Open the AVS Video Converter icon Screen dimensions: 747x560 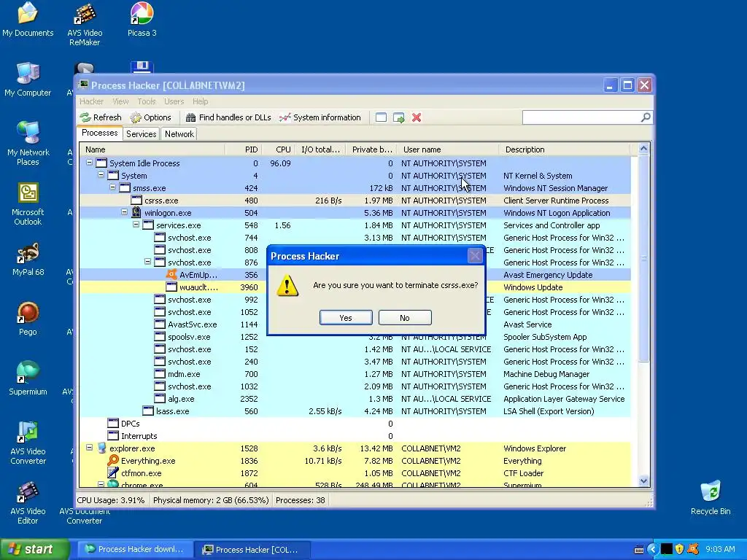click(x=28, y=443)
